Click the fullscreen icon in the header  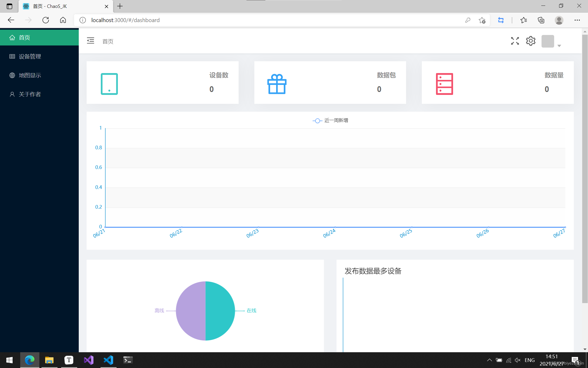(515, 41)
